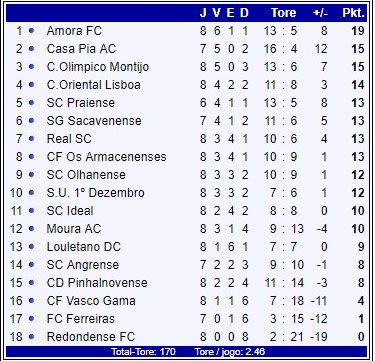Click the blue dot beside Amora FC

[x=31, y=31]
